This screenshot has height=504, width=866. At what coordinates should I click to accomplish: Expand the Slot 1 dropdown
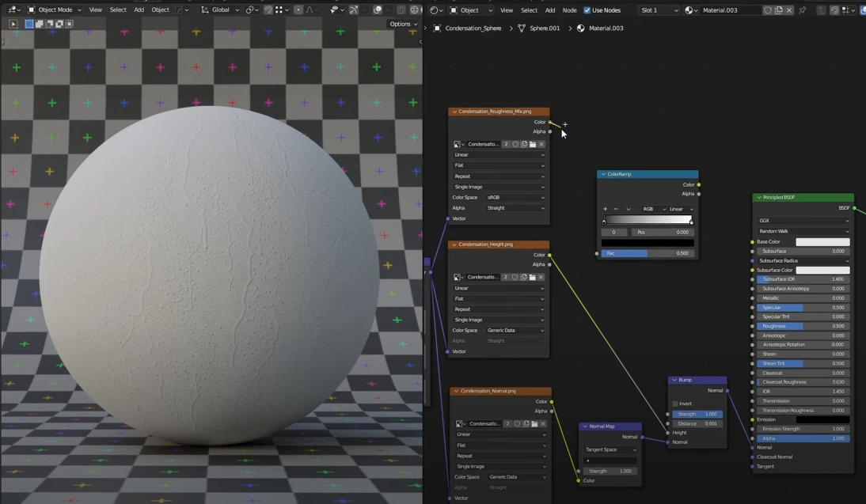pos(659,10)
